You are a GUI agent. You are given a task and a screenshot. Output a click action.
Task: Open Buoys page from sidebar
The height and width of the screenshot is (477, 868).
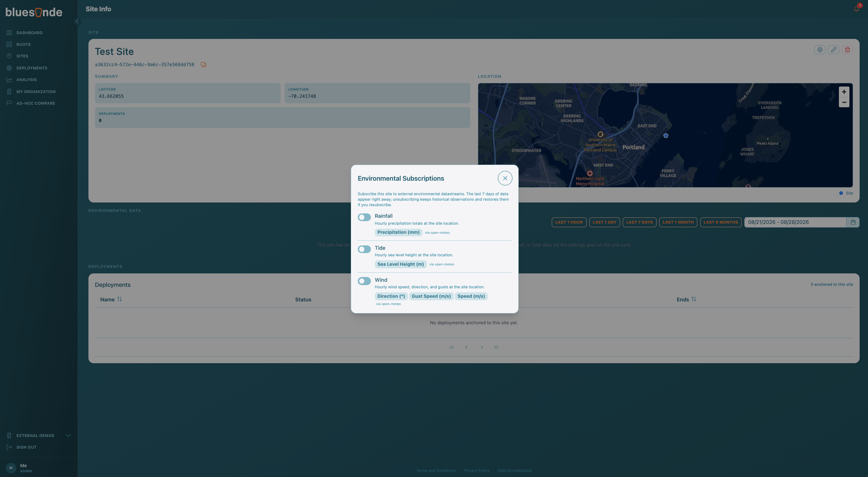pyautogui.click(x=23, y=44)
